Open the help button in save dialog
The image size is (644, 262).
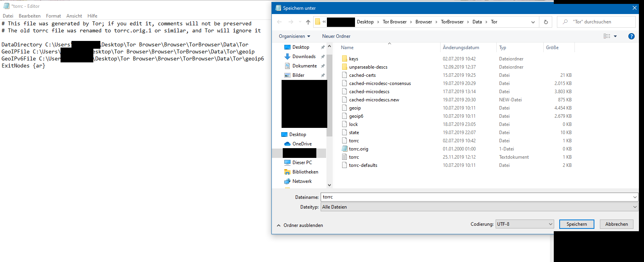coord(632,36)
